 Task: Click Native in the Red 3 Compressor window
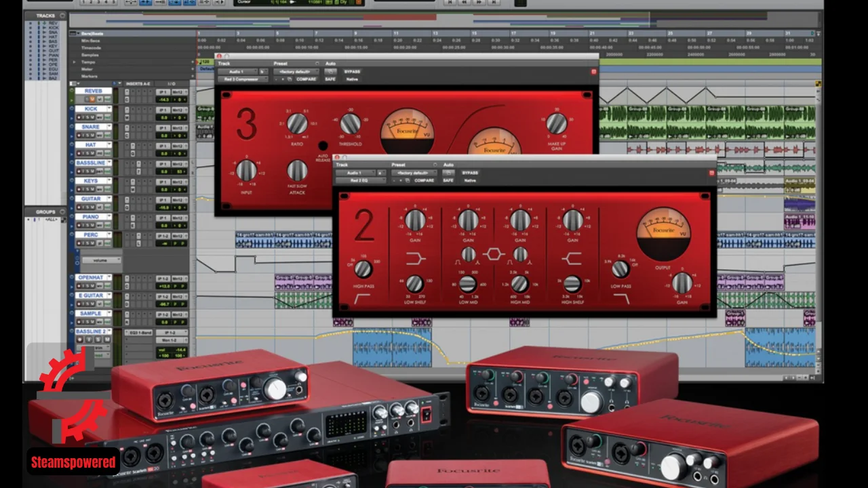[x=352, y=79]
